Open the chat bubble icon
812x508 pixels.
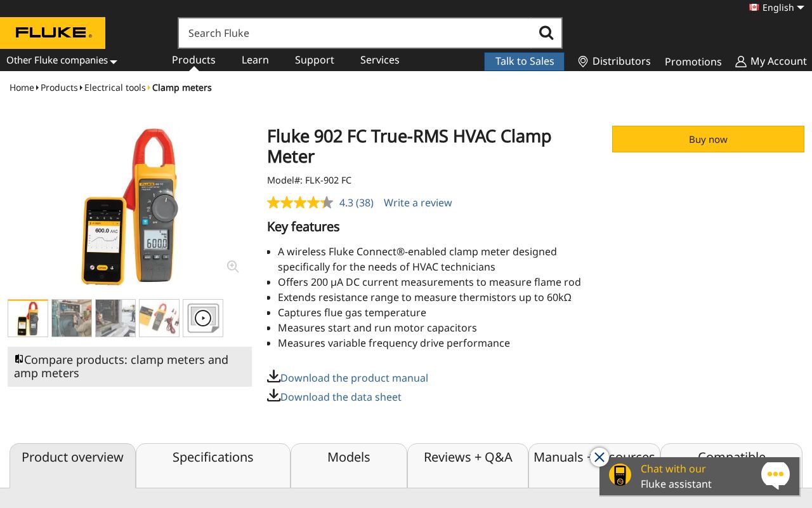pyautogui.click(x=775, y=475)
